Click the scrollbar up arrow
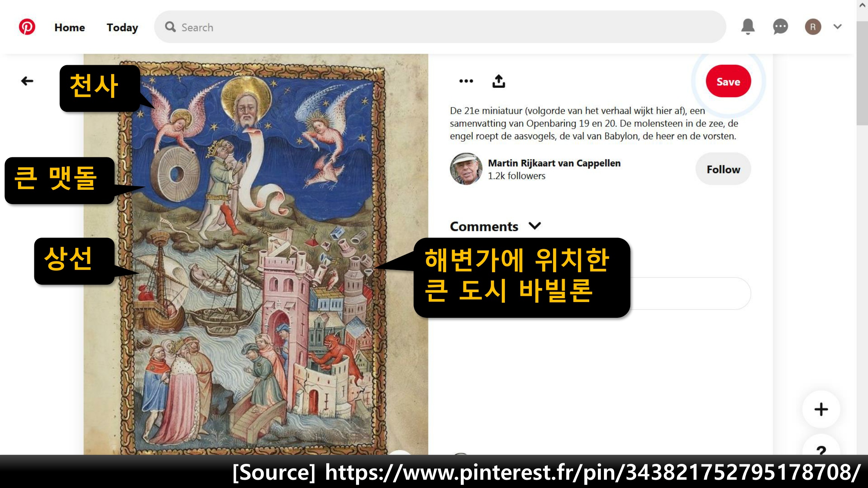868x488 pixels. click(862, 5)
